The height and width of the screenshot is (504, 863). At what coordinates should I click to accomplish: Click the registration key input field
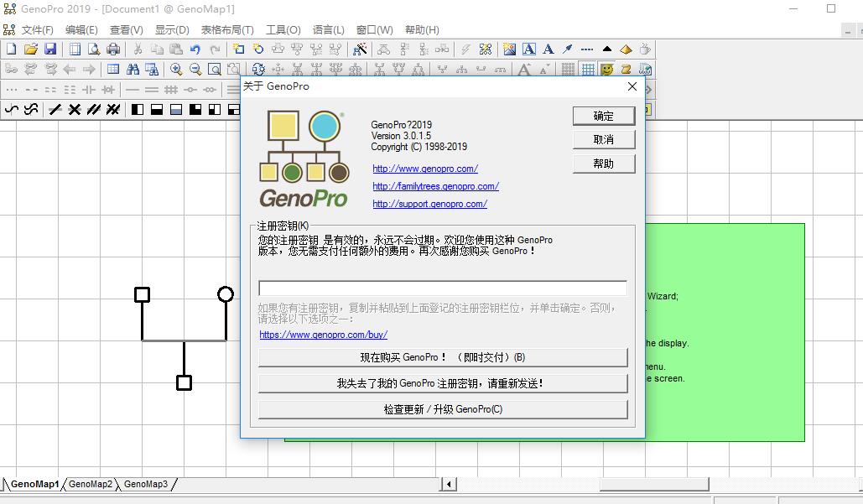coord(442,288)
